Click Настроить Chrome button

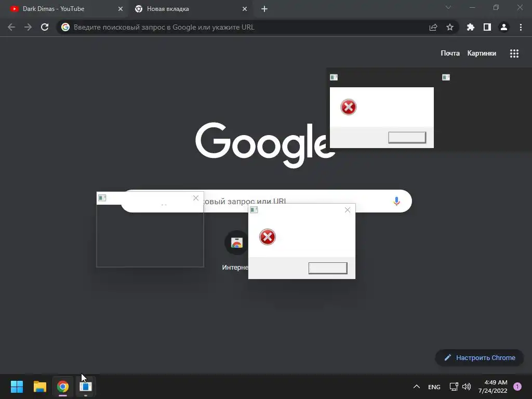480,357
